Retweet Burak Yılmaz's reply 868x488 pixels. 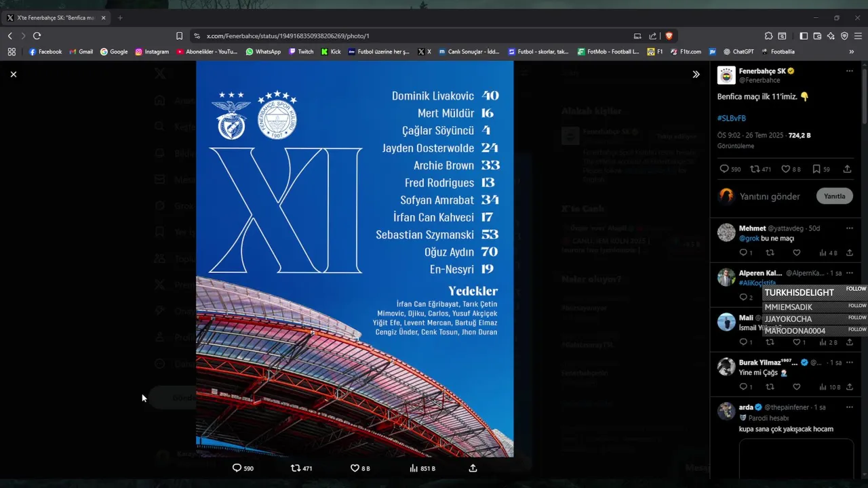(x=770, y=387)
